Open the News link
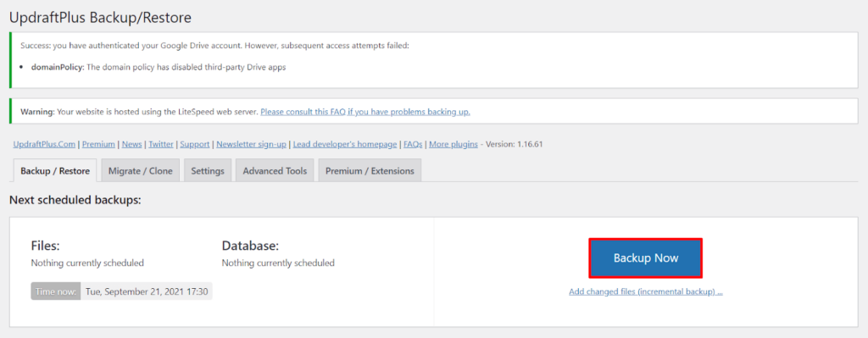This screenshot has height=338, width=868. pyautogui.click(x=131, y=144)
